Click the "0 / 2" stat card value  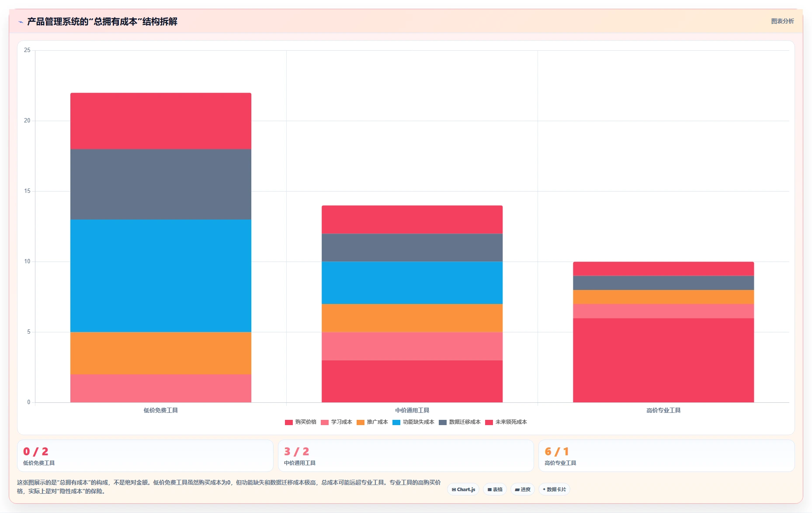click(x=36, y=451)
